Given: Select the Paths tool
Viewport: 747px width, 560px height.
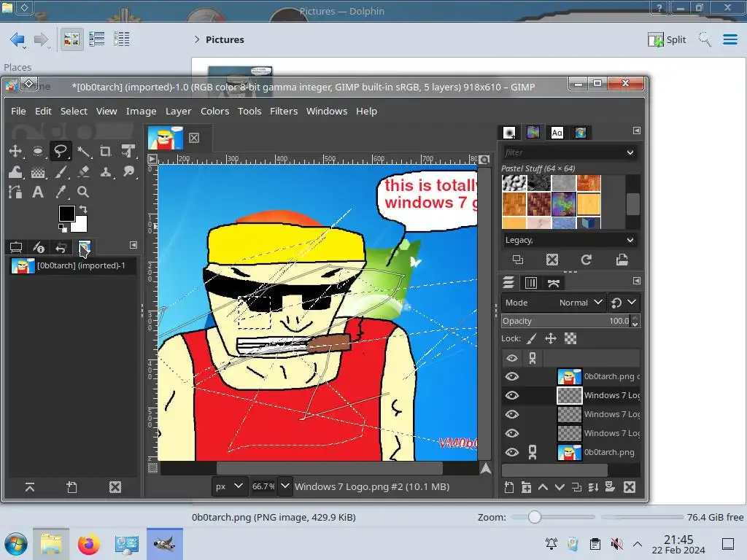Looking at the screenshot, I should pos(15,192).
